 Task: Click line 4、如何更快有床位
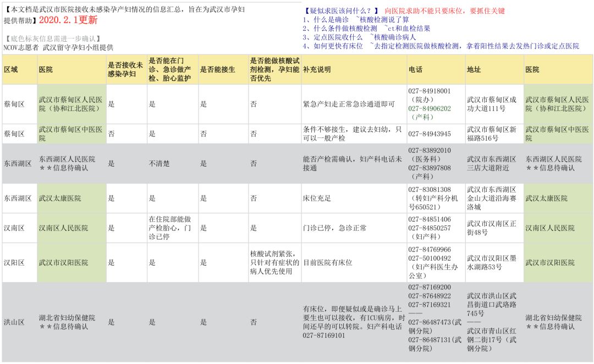(441, 46)
